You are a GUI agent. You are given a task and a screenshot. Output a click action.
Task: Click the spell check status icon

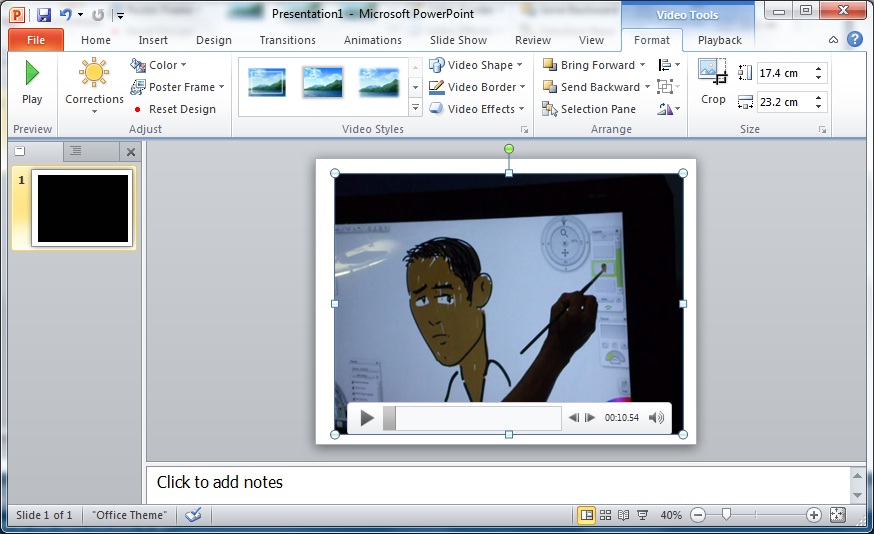click(x=193, y=514)
